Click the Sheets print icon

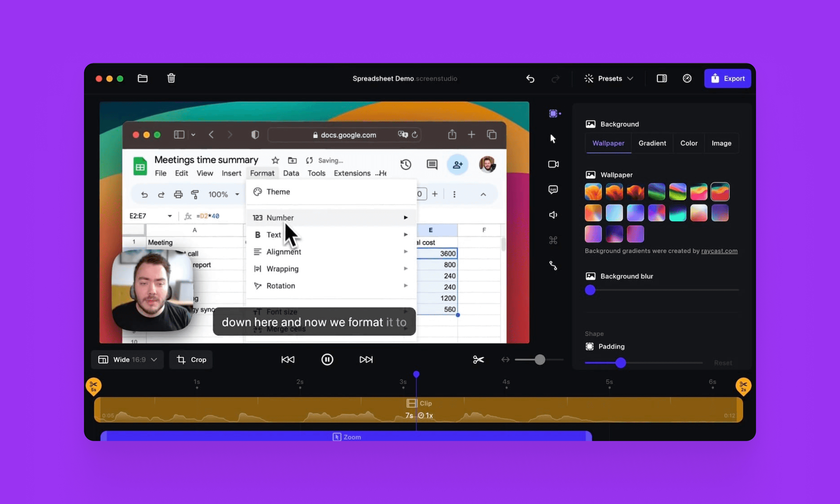[x=178, y=194]
